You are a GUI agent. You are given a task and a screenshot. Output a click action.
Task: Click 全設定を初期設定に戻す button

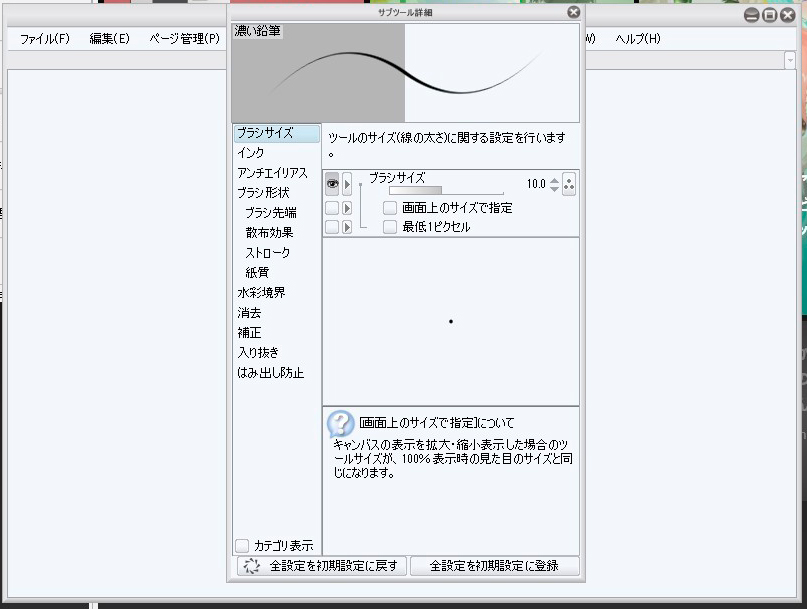click(x=322, y=566)
